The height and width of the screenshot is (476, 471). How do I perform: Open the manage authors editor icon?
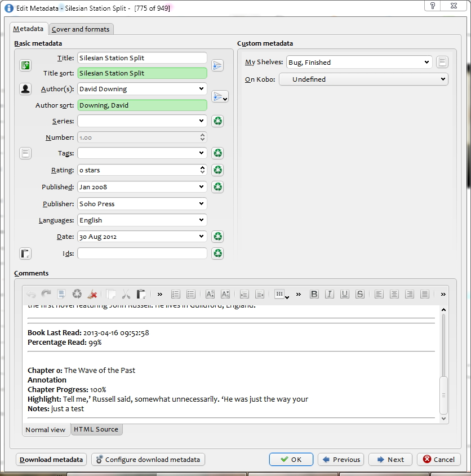tap(25, 89)
